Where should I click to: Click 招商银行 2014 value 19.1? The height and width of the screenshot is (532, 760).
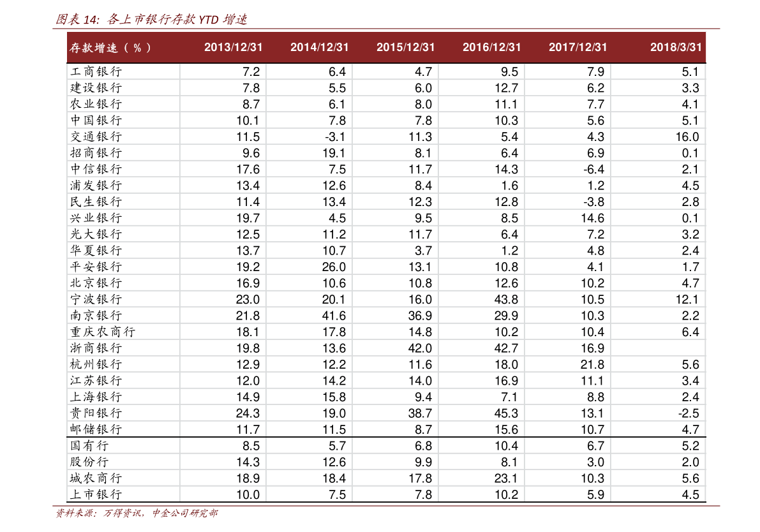334,153
